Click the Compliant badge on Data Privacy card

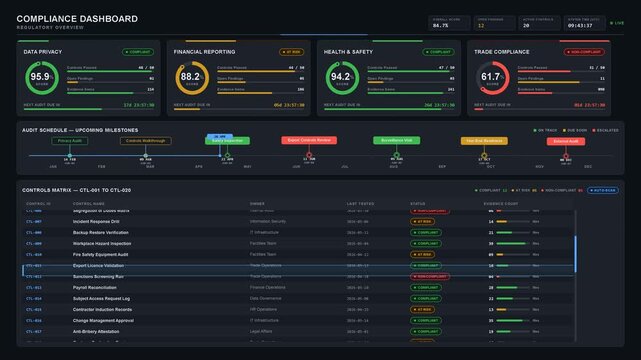[x=138, y=52]
